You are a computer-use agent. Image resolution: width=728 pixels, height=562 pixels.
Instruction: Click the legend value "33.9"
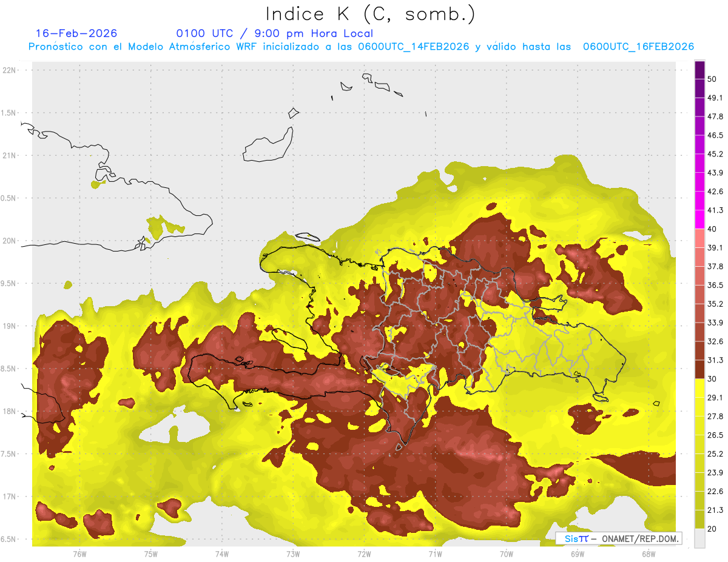click(x=715, y=323)
